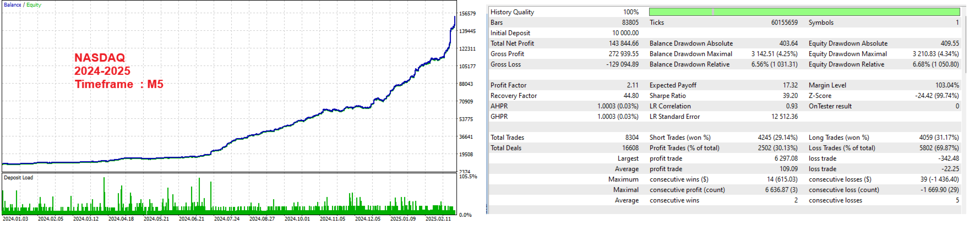Image resolution: width=980 pixels, height=230 pixels.
Task: Click date label 2024.04.18
Action: pyautogui.click(x=121, y=219)
